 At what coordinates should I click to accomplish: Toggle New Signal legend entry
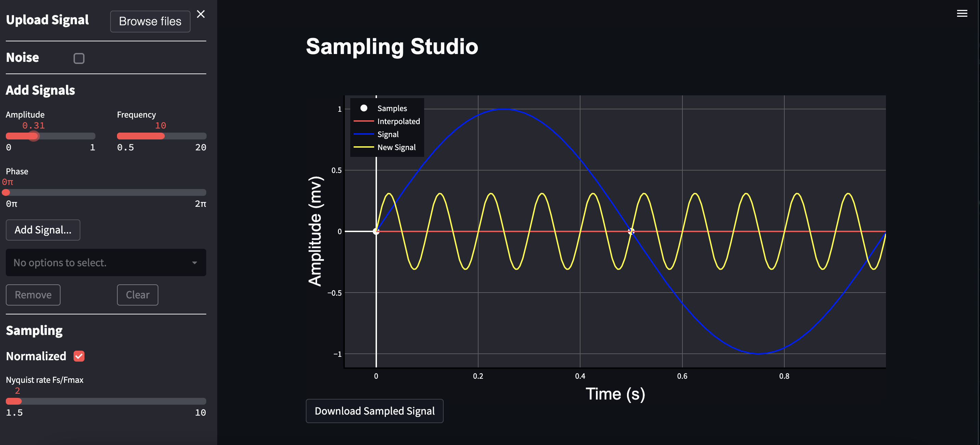[x=396, y=147]
